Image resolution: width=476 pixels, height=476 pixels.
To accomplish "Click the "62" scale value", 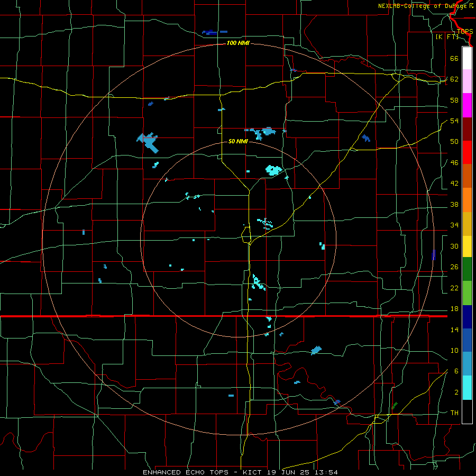I will 454,79.
